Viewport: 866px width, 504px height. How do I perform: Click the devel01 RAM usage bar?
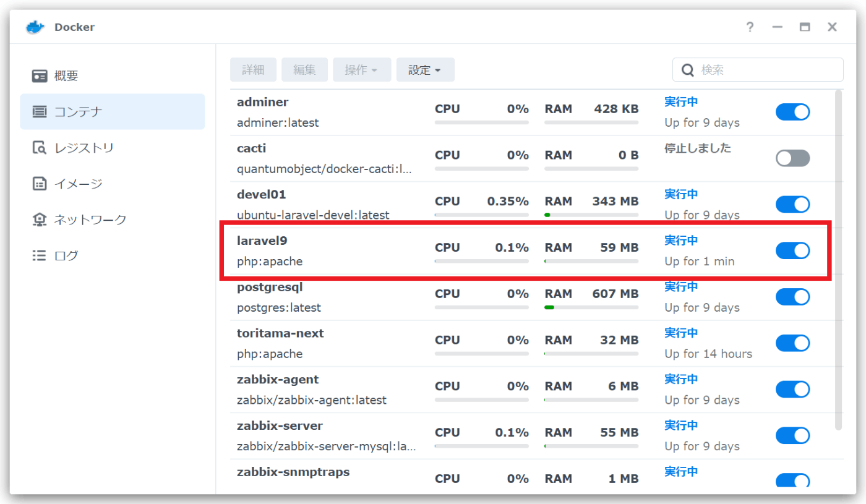tap(591, 215)
